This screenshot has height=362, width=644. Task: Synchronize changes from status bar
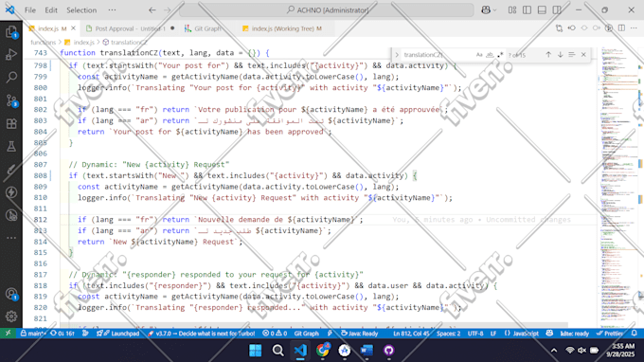(63, 334)
